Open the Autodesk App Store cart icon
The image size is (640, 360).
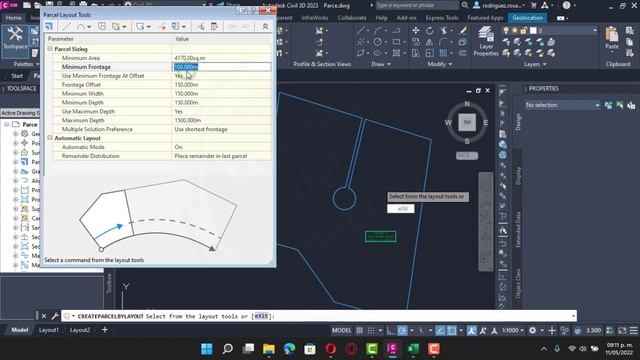533,5
